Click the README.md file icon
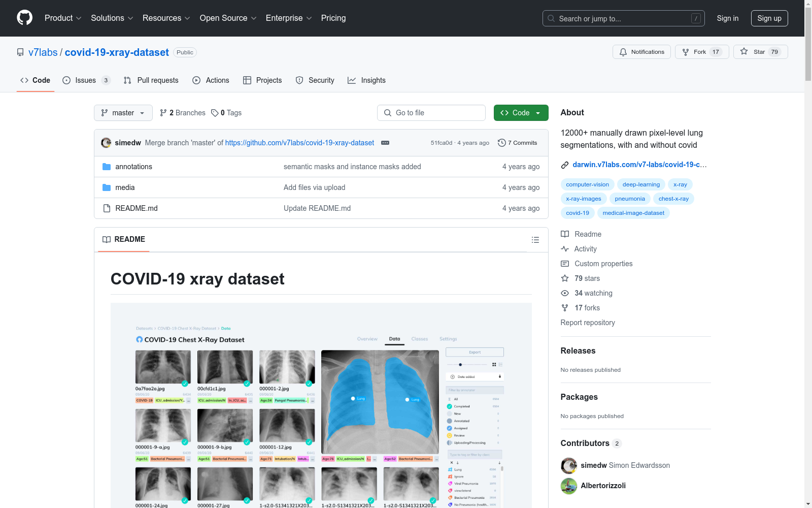 [x=107, y=208]
